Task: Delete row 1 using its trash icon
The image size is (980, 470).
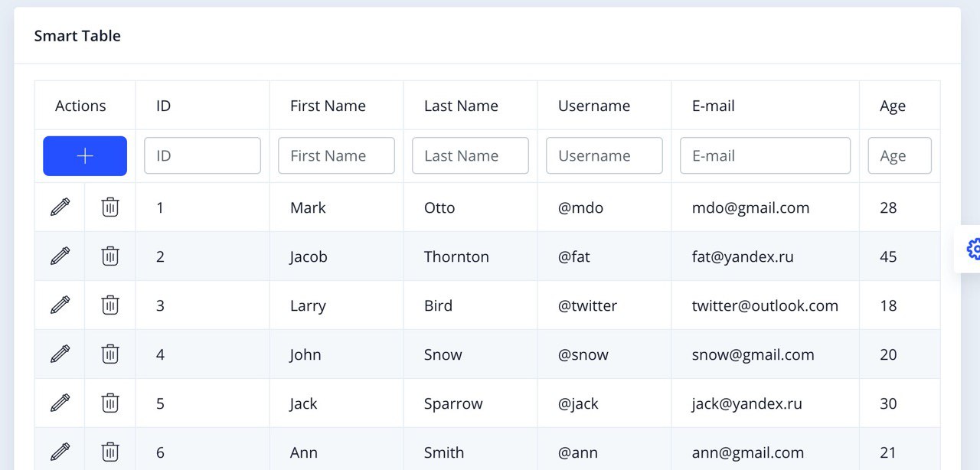Action: point(110,207)
